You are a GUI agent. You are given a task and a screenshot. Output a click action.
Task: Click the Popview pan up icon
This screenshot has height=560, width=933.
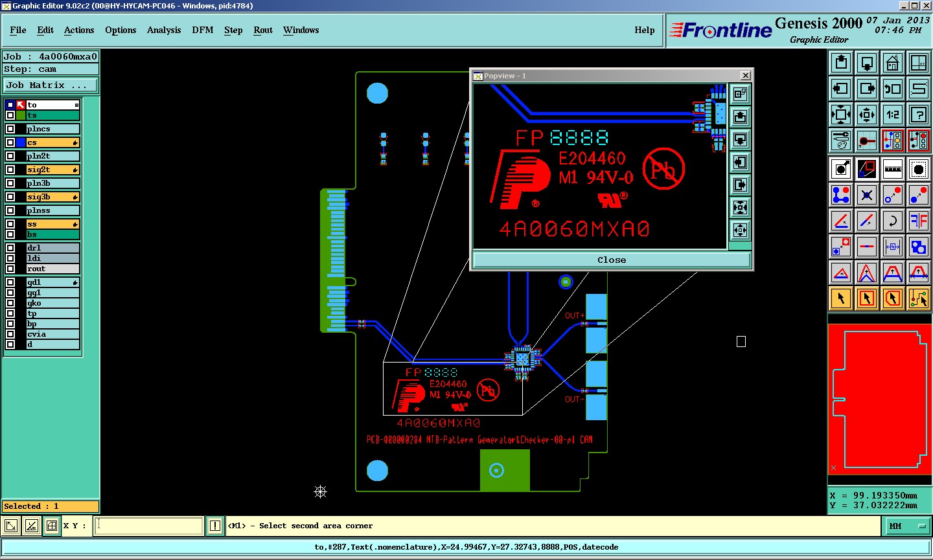740,117
